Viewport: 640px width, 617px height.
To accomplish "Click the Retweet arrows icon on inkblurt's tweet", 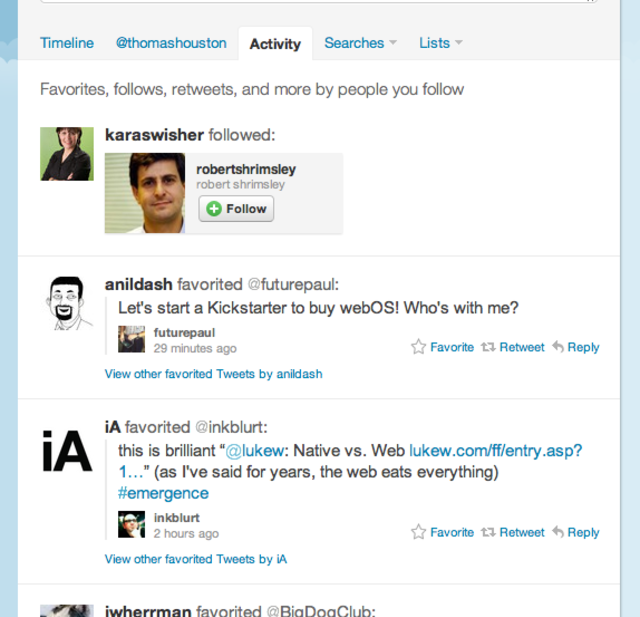I will click(488, 532).
